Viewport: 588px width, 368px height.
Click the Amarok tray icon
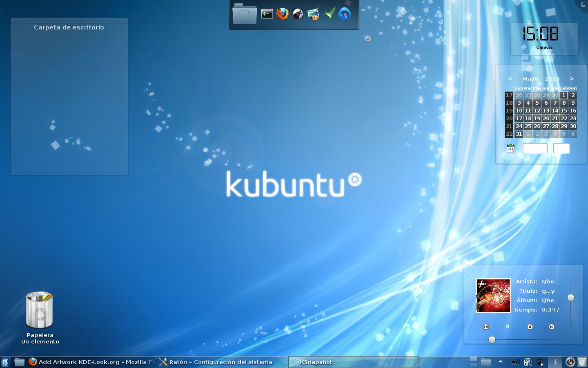tap(540, 362)
